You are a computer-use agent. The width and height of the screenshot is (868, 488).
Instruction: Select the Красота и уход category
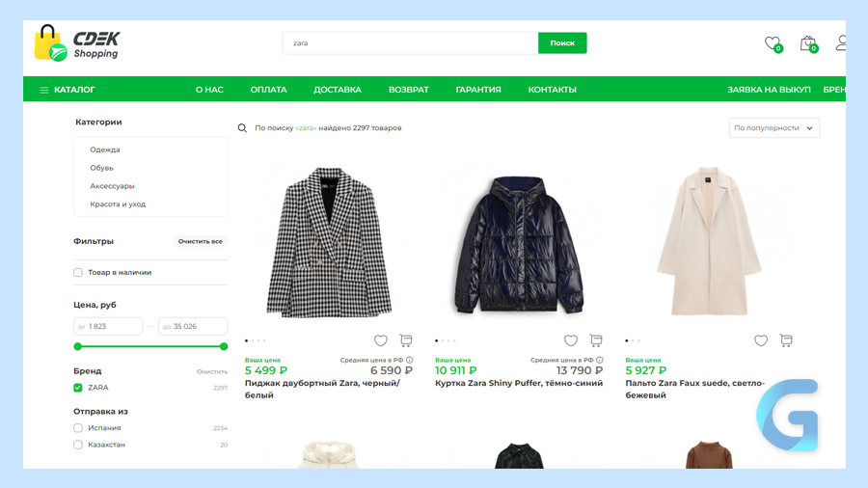118,204
